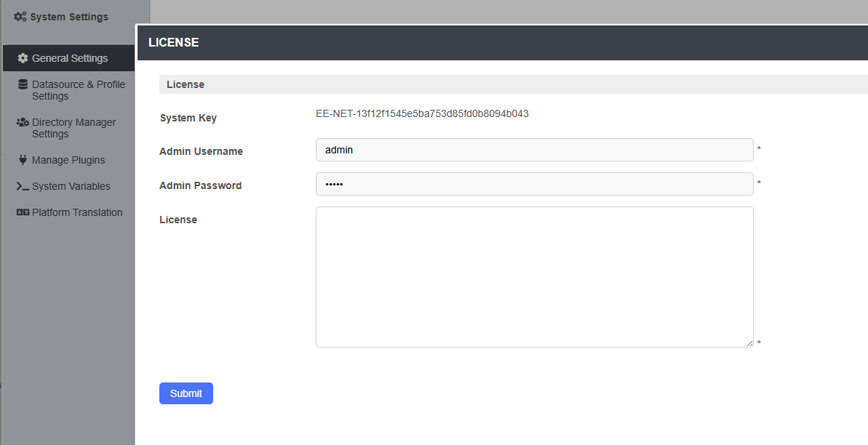Click the Platform Translation language icon
This screenshot has width=868, height=445.
(23, 212)
